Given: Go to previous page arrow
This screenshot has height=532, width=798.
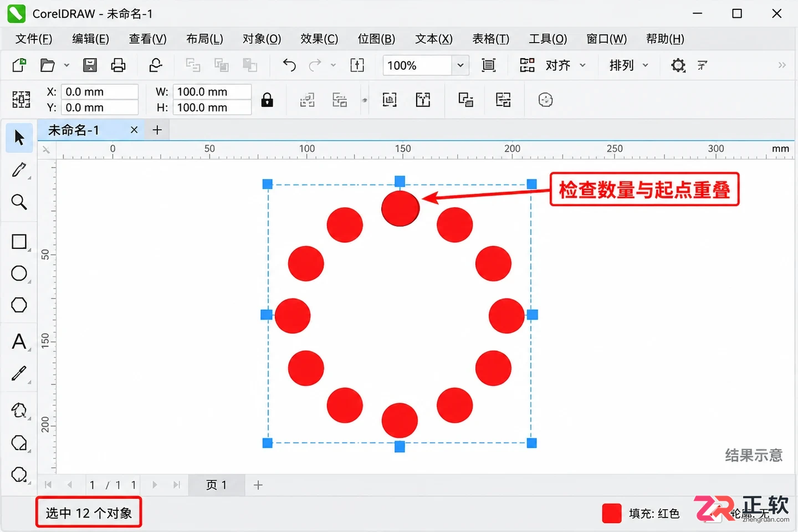Looking at the screenshot, I should pyautogui.click(x=70, y=485).
